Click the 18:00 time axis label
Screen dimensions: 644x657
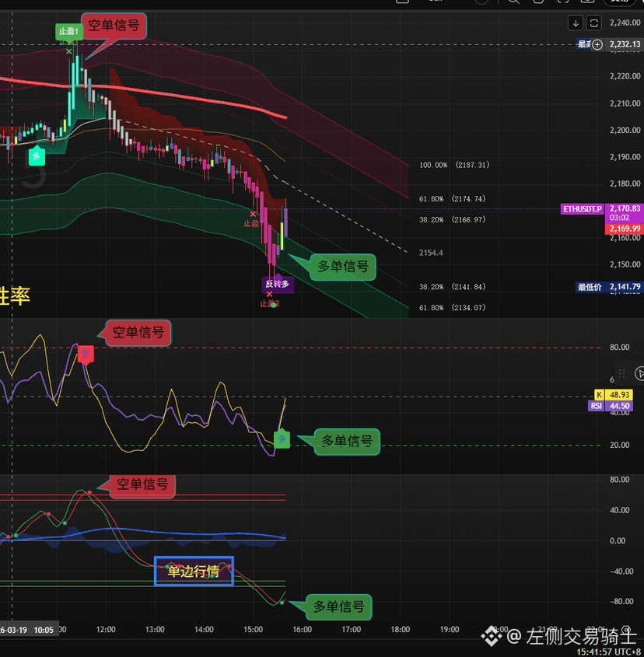point(400,629)
